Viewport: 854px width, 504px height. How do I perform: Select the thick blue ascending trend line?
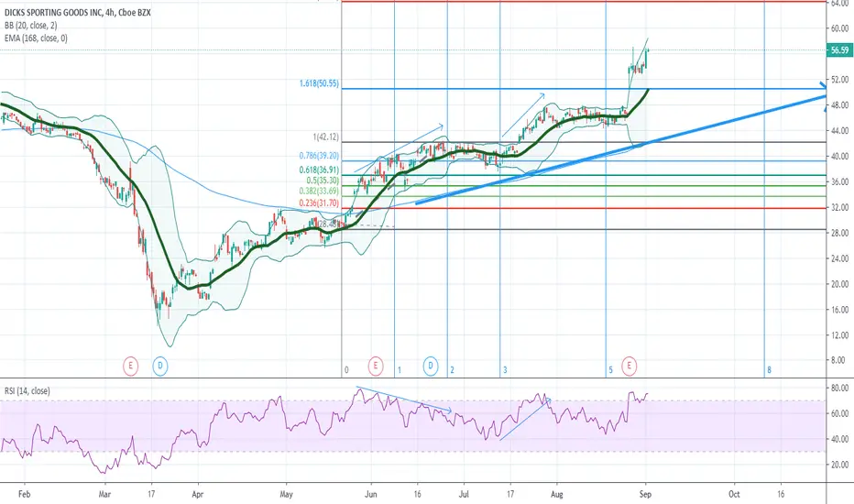621,149
